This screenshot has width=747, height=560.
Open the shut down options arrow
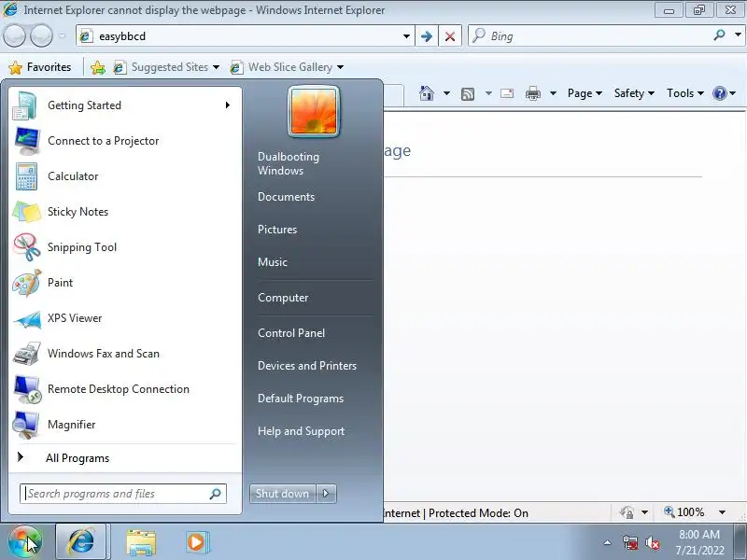click(326, 494)
